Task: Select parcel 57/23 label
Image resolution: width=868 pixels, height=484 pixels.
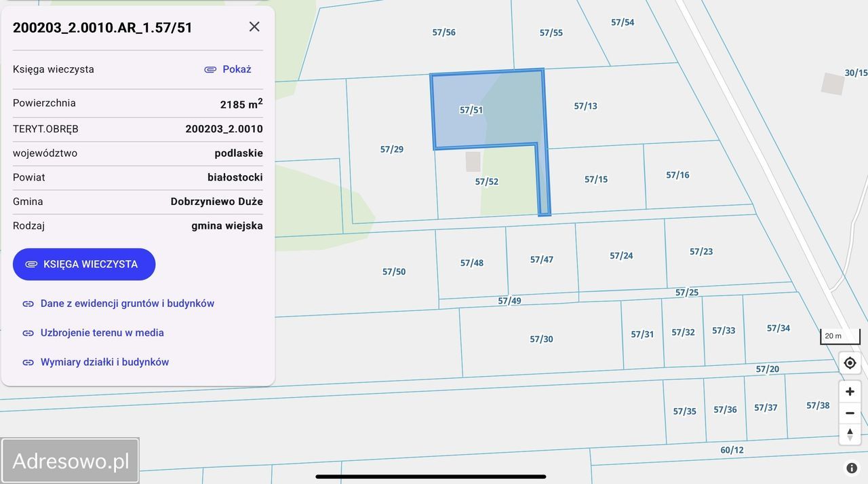Action: pyautogui.click(x=701, y=251)
